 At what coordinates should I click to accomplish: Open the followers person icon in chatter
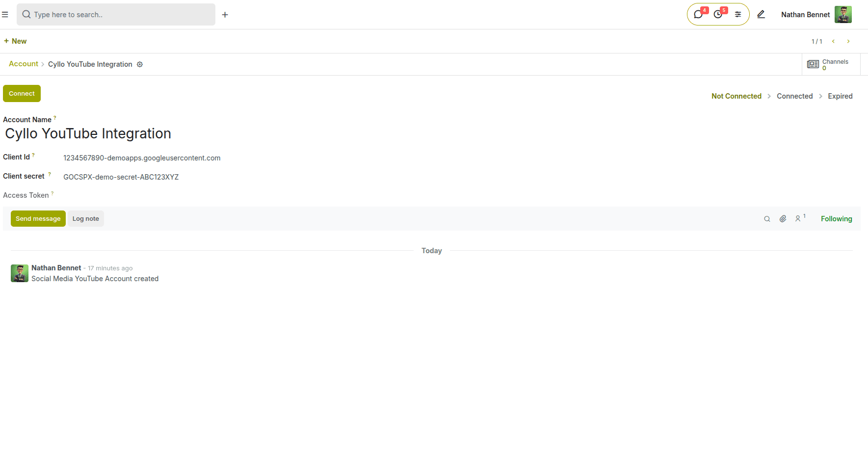pos(798,218)
